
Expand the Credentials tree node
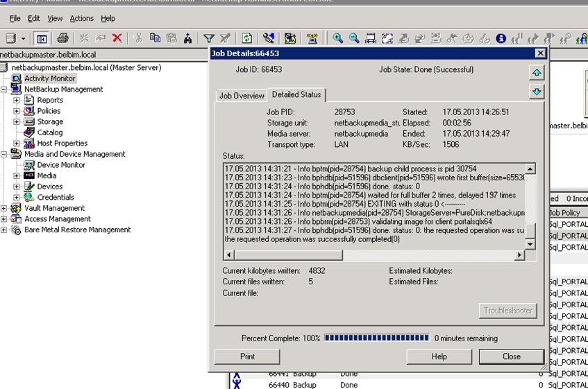point(17,198)
